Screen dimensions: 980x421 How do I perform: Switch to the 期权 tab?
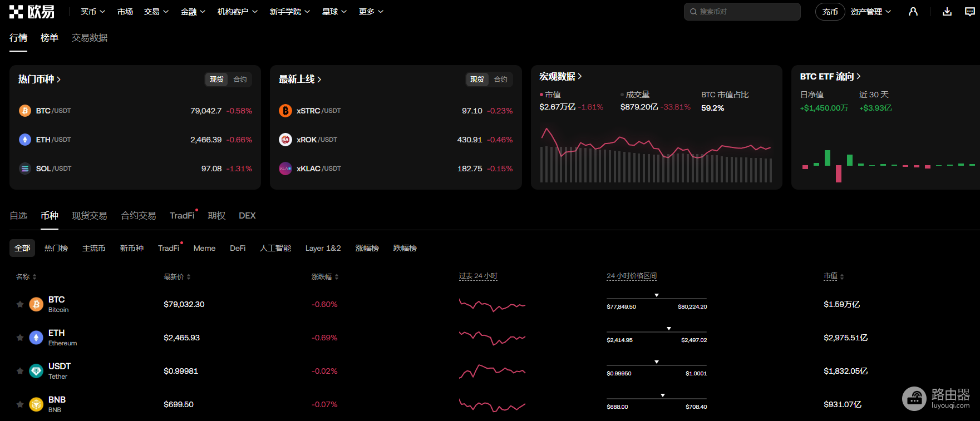(x=216, y=216)
